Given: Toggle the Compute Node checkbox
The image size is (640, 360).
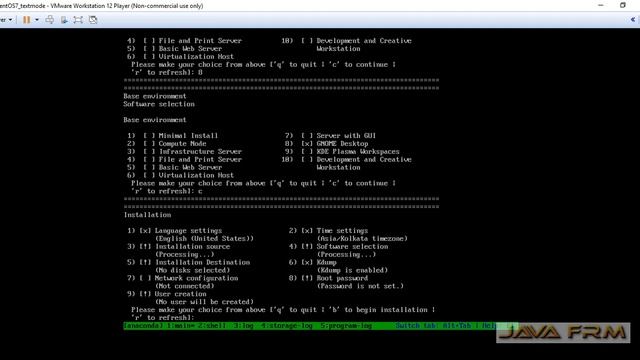Looking at the screenshot, I should point(149,144).
